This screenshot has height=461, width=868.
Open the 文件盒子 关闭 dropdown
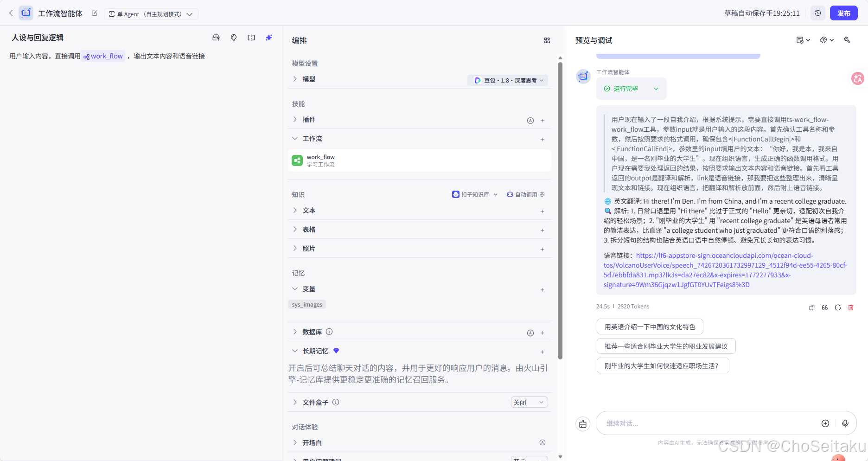tap(529, 403)
